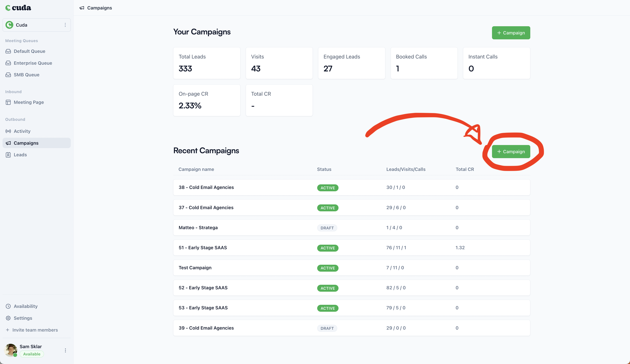Open 37 - Cold Email Agencies campaign
The image size is (630, 364).
pyautogui.click(x=351, y=207)
